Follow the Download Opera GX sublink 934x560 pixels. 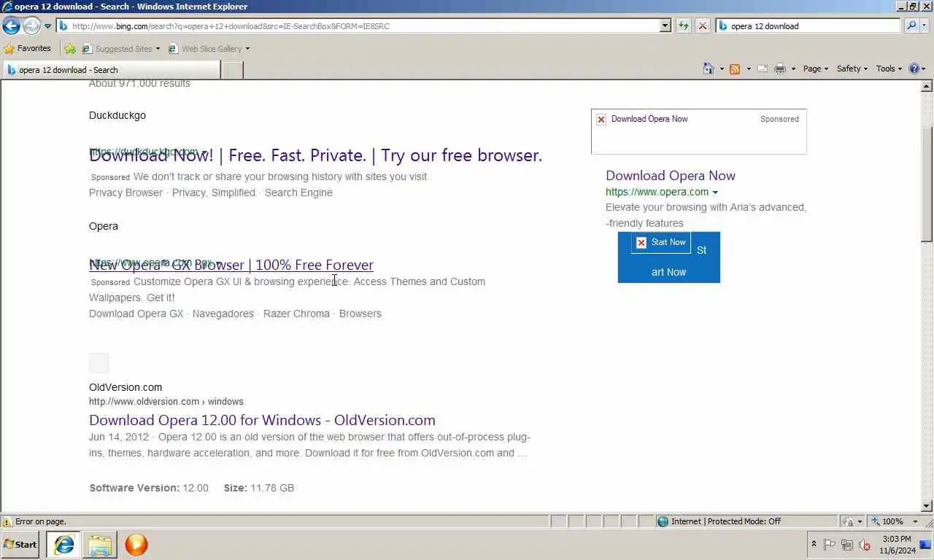click(x=136, y=314)
